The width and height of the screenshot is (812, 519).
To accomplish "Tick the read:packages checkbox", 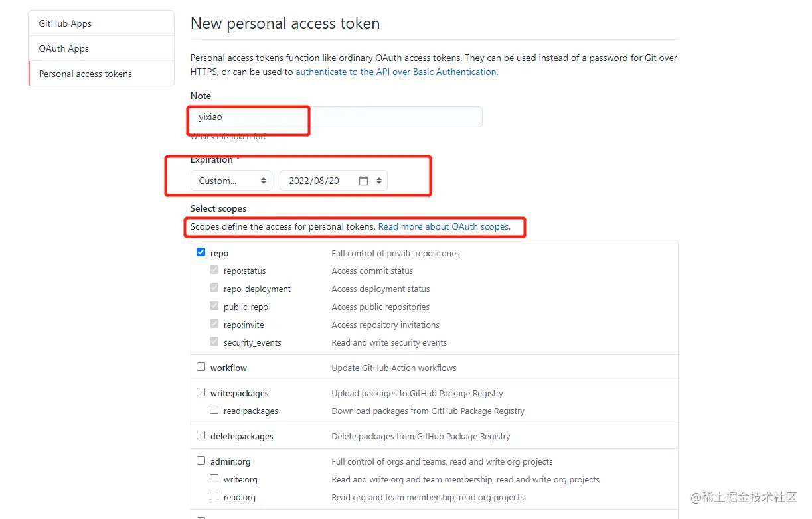I will pos(214,410).
